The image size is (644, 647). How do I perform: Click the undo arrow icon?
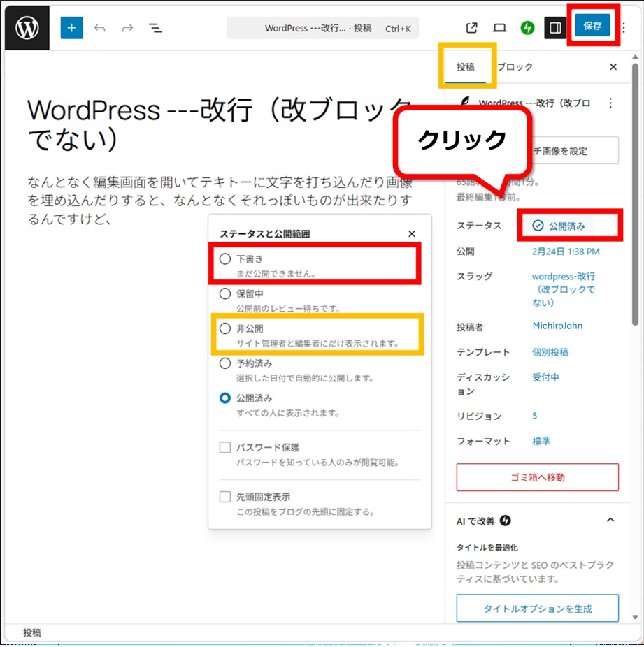click(100, 28)
